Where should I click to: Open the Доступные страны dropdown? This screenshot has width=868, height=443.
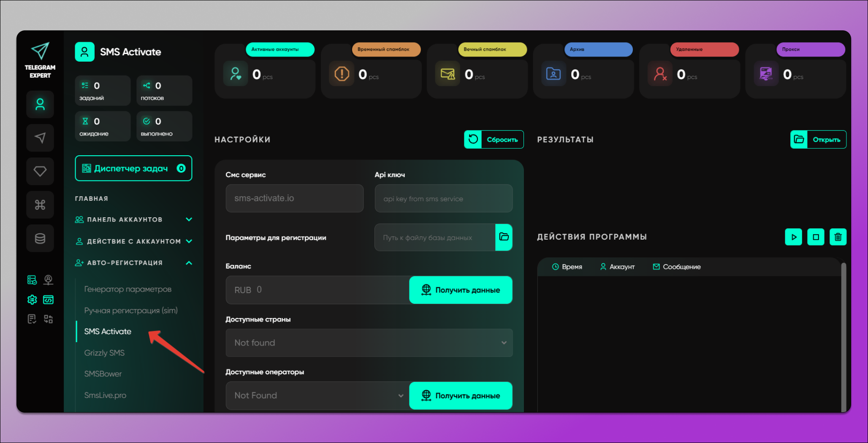pyautogui.click(x=369, y=343)
